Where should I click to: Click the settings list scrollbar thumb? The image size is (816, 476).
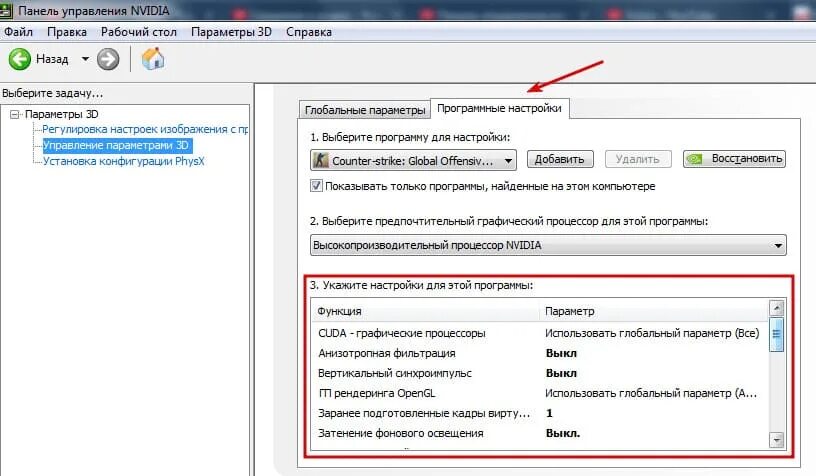[776, 334]
